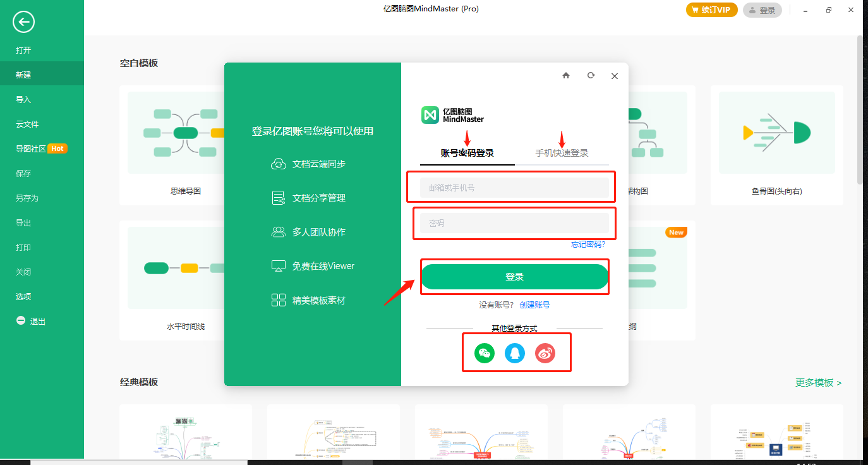Click the vertical scrollbar on the right
This screenshot has height=465, width=868.
[x=860, y=111]
